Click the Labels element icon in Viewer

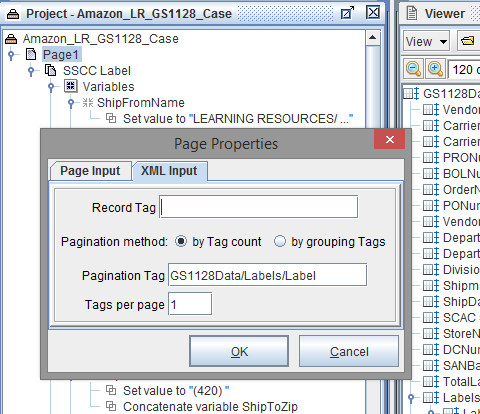pos(431,397)
